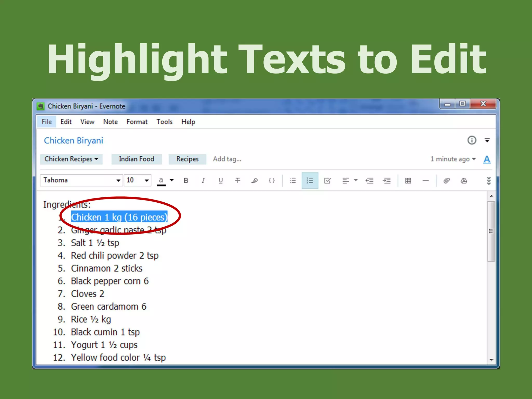Toggle bulleted list

click(293, 181)
